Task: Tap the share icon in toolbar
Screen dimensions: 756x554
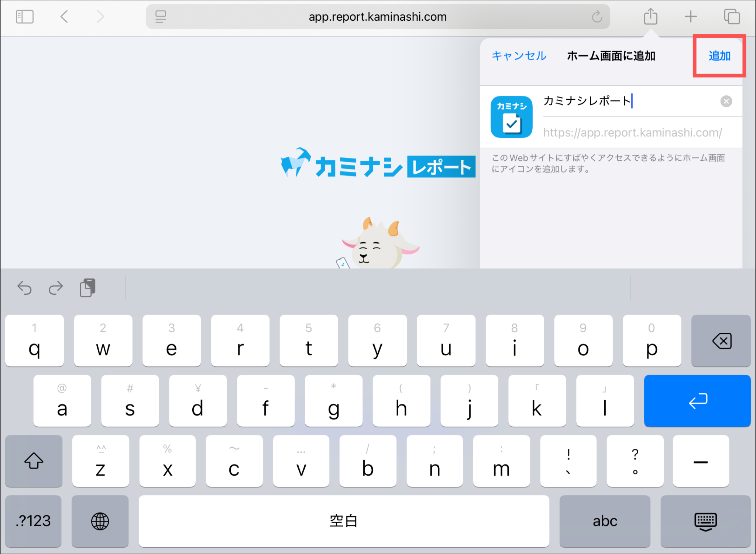Action: [x=650, y=17]
